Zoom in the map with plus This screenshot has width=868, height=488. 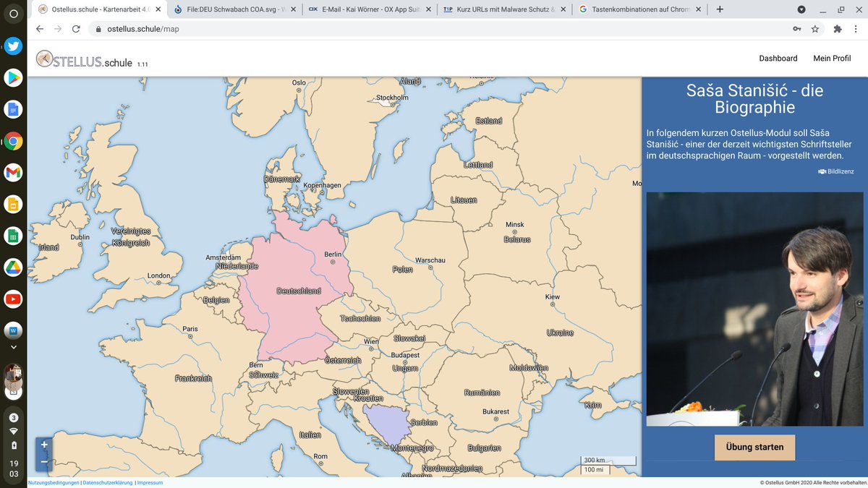pyautogui.click(x=44, y=445)
